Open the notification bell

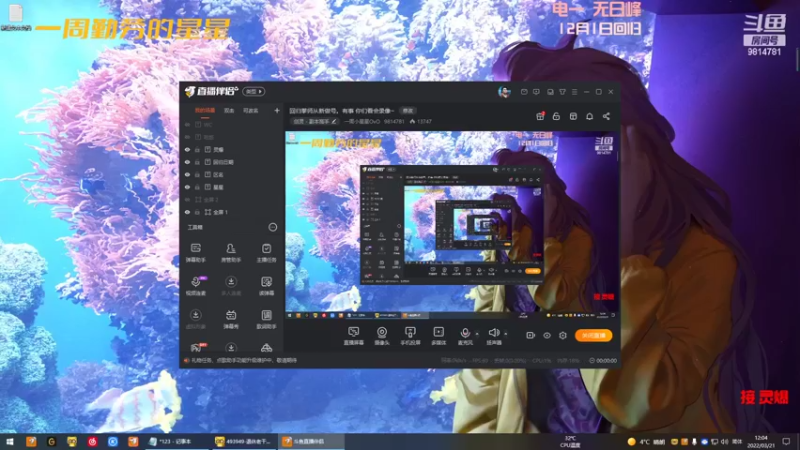pyautogui.click(x=589, y=116)
